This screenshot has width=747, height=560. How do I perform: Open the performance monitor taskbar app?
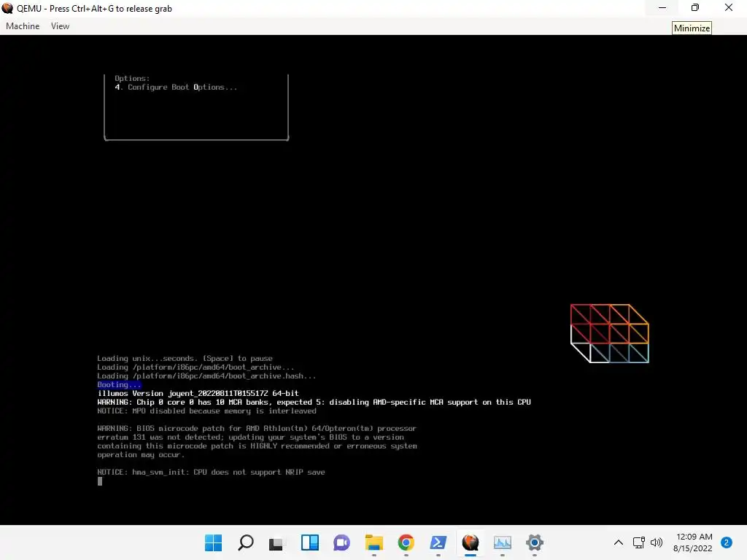click(x=502, y=542)
